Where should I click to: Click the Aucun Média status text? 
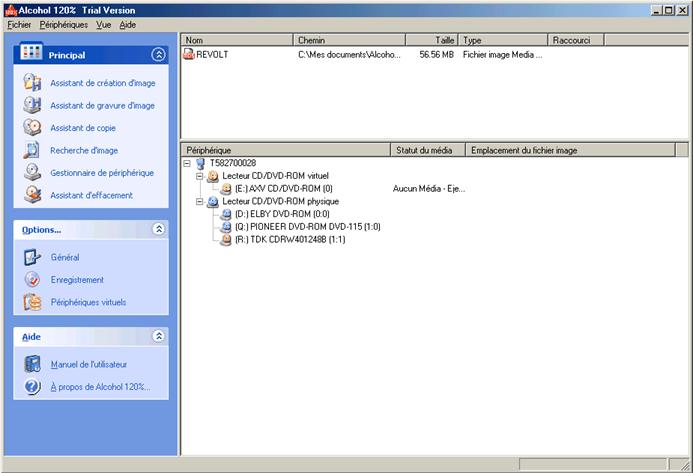click(x=429, y=189)
